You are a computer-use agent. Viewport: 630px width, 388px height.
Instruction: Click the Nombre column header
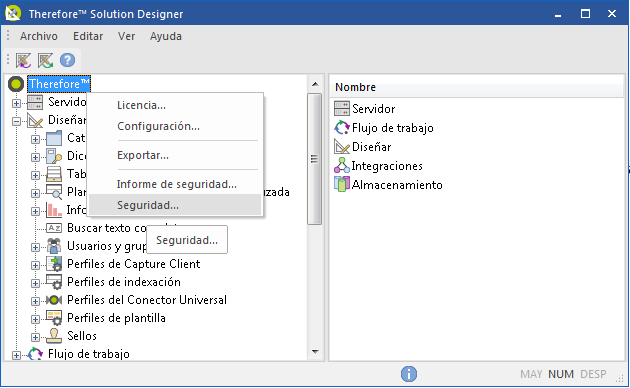pos(477,87)
